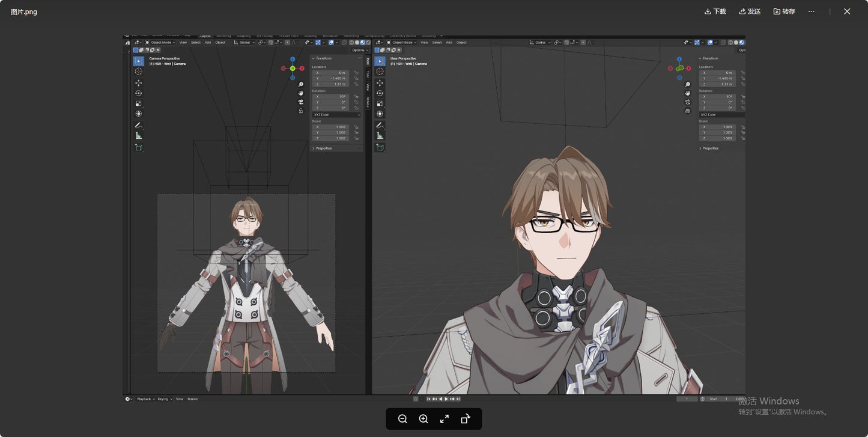Select the Annotate tool in left viewport

coord(139,125)
